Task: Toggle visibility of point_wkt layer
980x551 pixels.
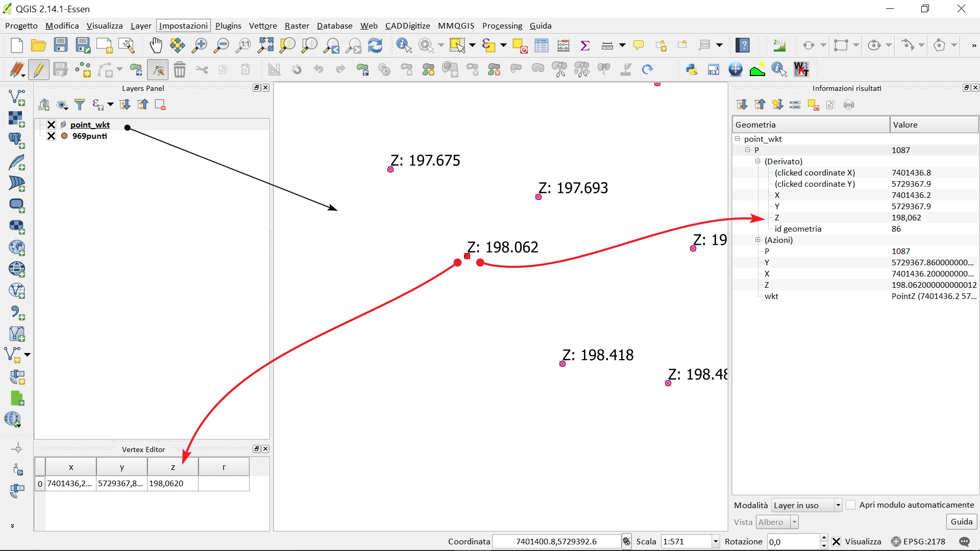Action: point(51,124)
